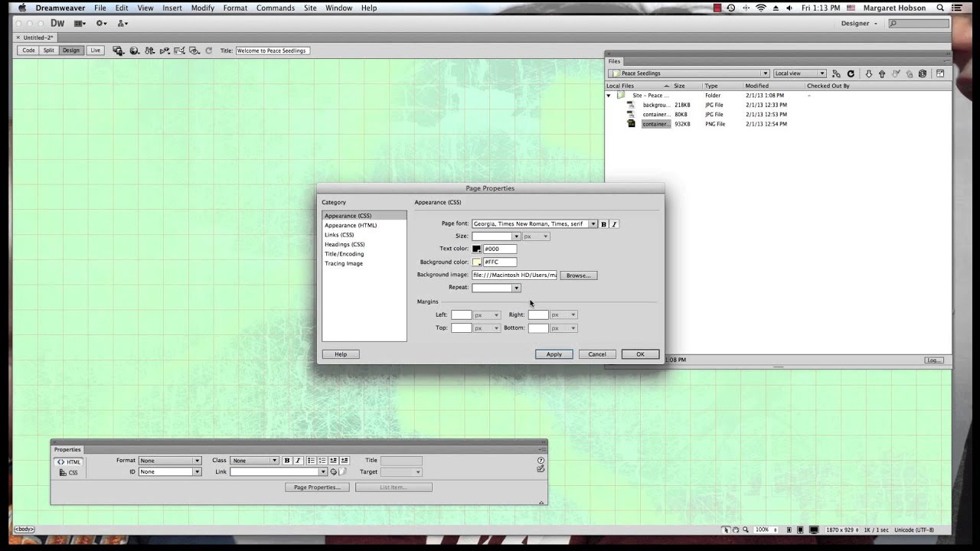Viewport: 980px width, 551px height.
Task: Click the File Management arrows icon
Action: [x=149, y=51]
